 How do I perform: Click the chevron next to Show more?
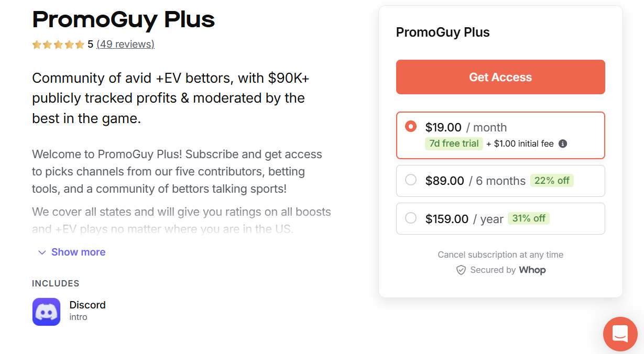pyautogui.click(x=42, y=252)
